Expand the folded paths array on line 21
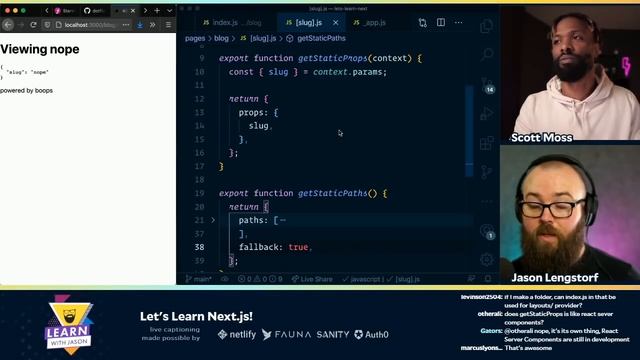The image size is (640, 360). point(213,220)
